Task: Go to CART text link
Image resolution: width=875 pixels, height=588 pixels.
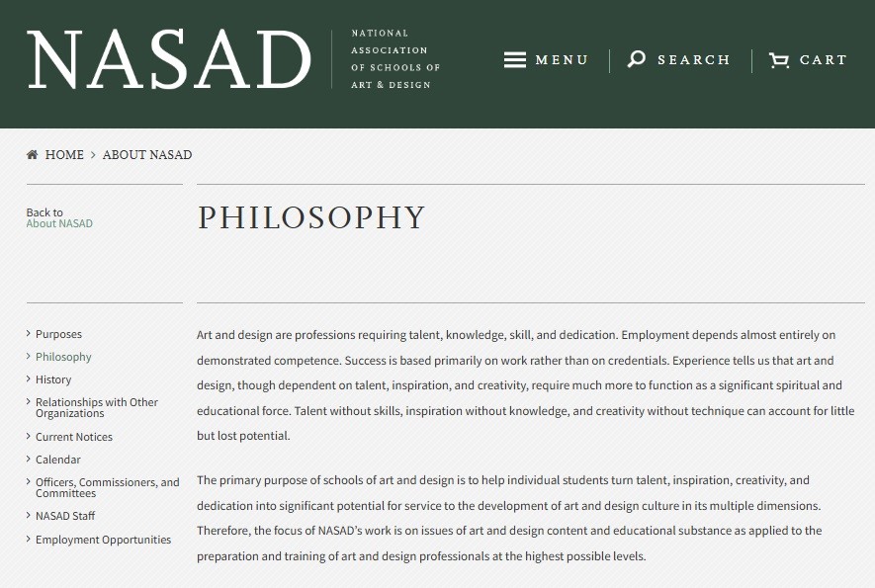Action: [x=824, y=60]
